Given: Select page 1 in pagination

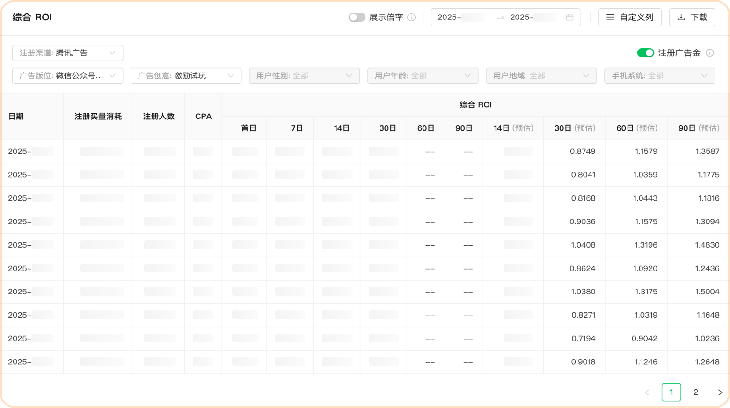Looking at the screenshot, I should coord(671,392).
